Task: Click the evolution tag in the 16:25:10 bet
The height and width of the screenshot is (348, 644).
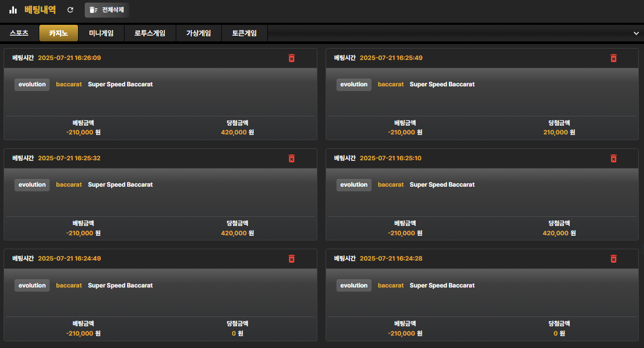Action: tap(354, 185)
